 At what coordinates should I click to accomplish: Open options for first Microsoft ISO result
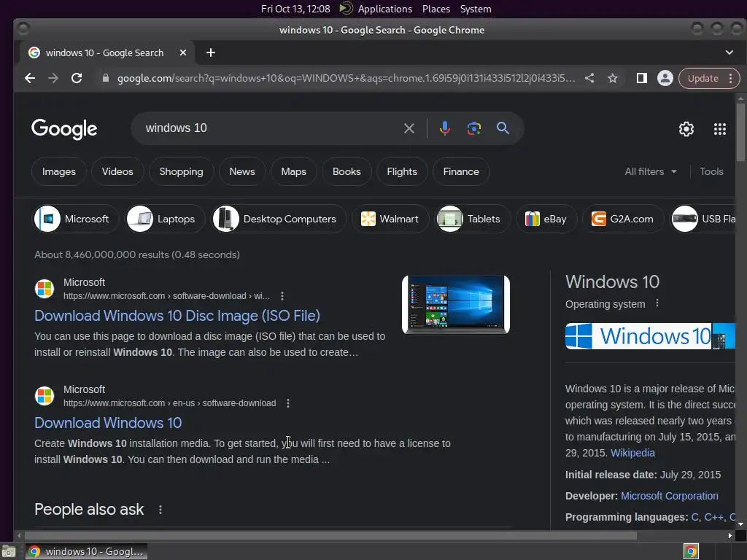pos(282,296)
